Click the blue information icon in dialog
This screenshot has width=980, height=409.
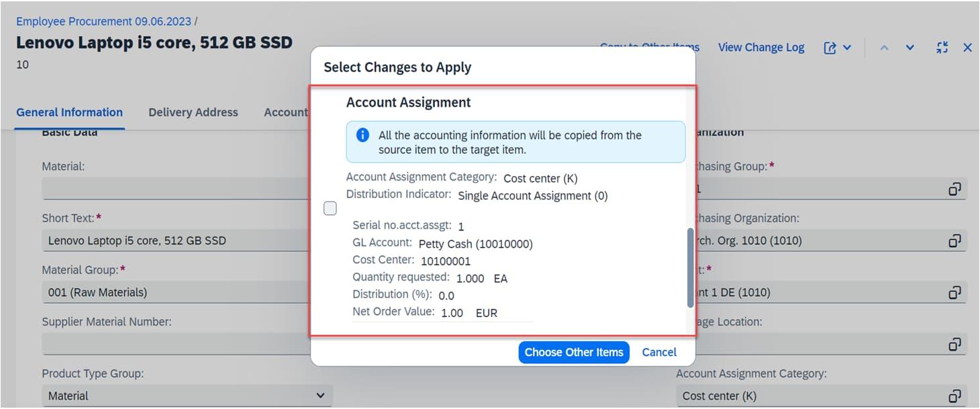362,136
